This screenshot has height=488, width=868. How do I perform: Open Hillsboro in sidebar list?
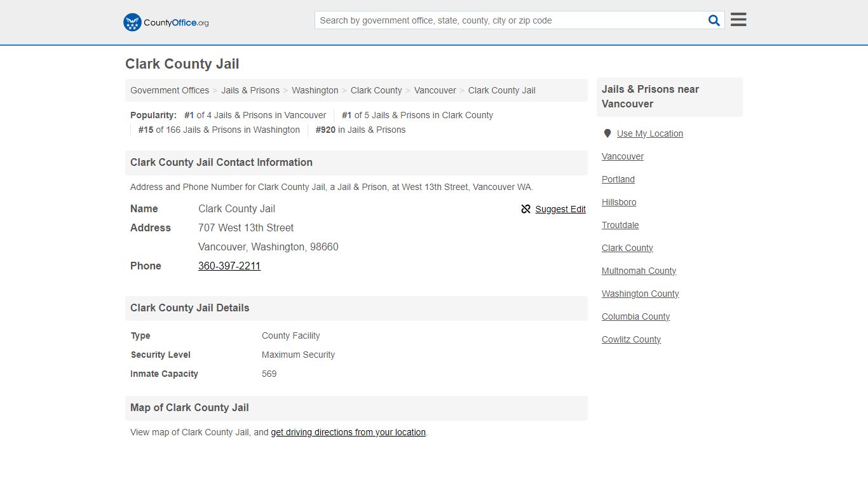[619, 202]
